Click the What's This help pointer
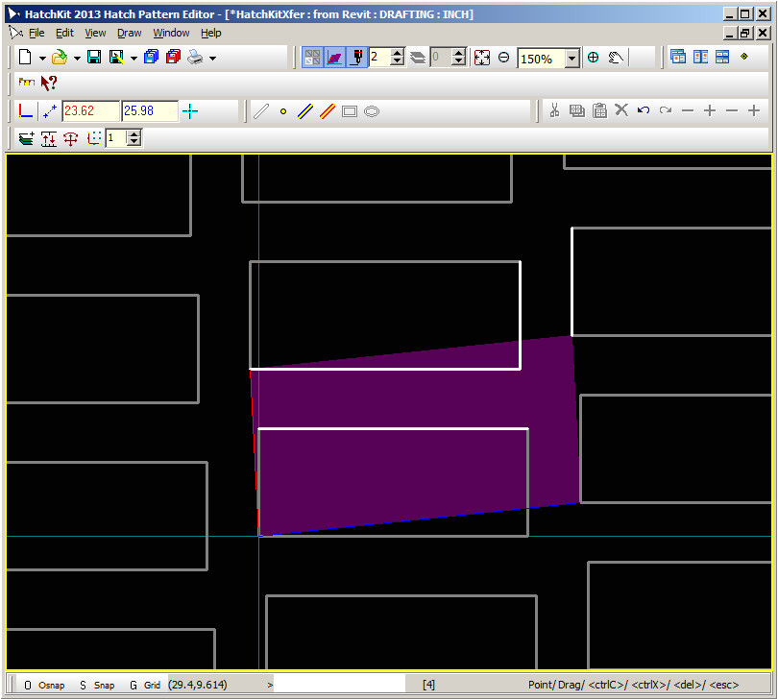Image resolution: width=778 pixels, height=700 pixels. pyautogui.click(x=49, y=83)
